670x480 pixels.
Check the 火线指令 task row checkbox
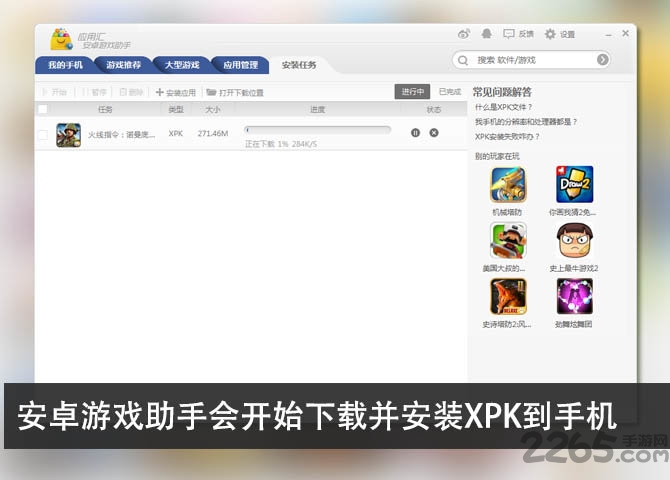coord(43,135)
